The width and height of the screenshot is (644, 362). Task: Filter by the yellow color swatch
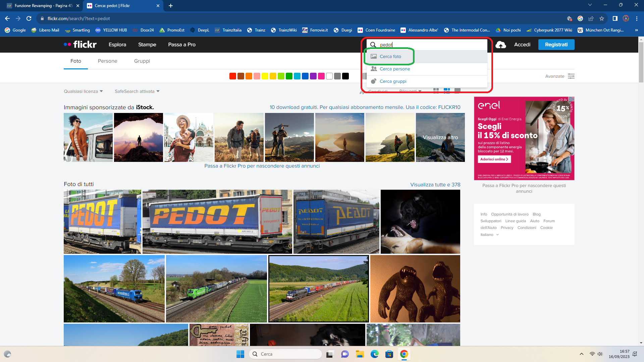265,76
